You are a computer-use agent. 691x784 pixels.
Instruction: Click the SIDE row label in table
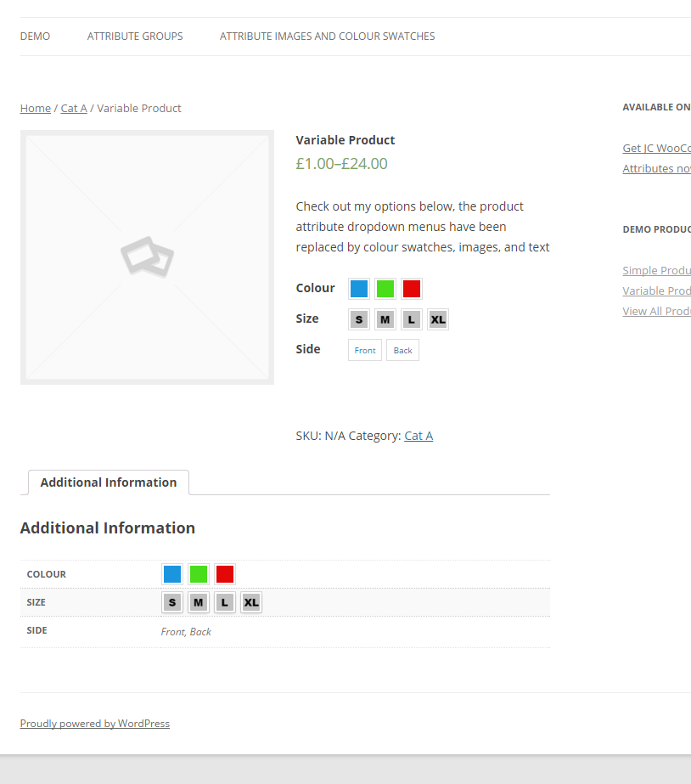(x=37, y=630)
